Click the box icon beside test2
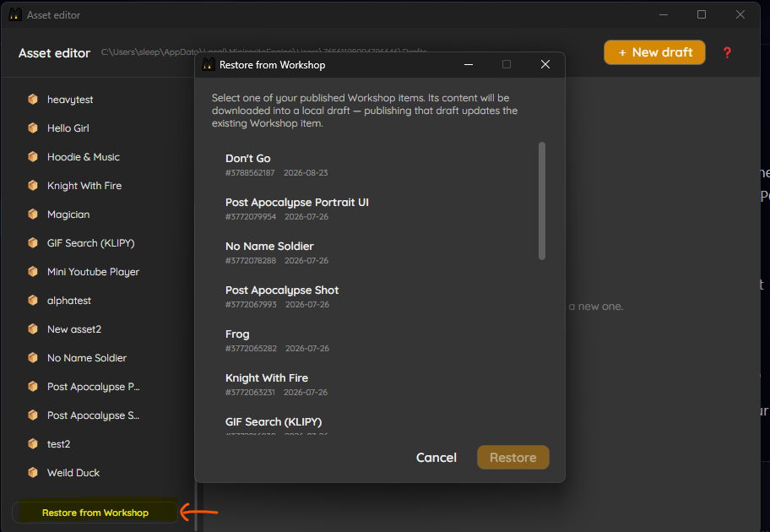 point(33,444)
